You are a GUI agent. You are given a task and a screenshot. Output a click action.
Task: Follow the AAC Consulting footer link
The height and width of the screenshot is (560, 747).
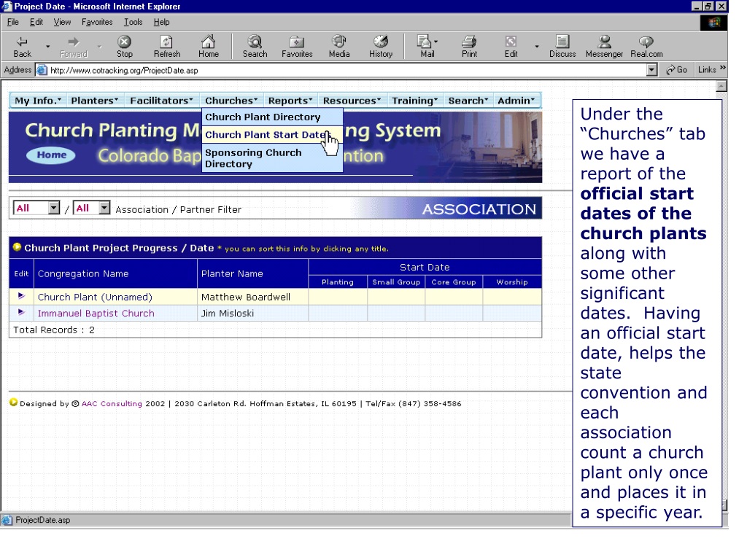click(x=112, y=403)
